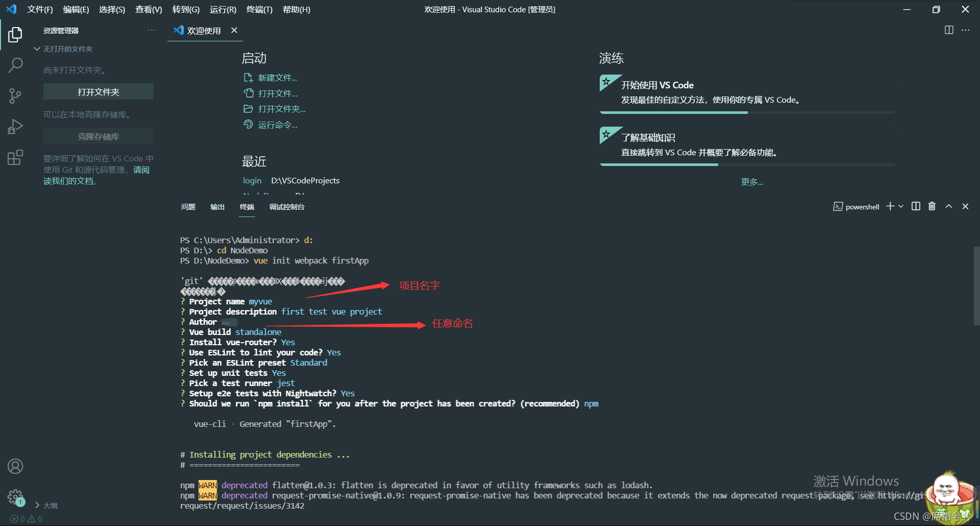Click the 'vue init webpack firstApp' command line
The height and width of the screenshot is (526, 980).
click(x=275, y=260)
